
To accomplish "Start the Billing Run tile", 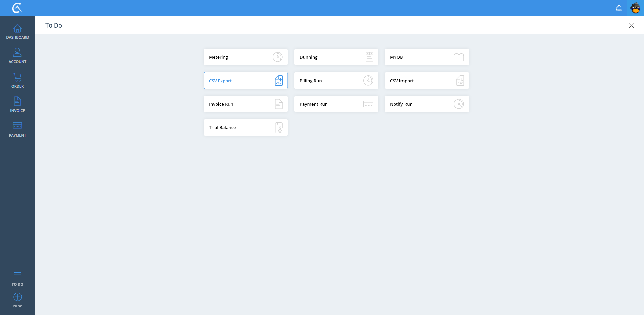I will point(336,81).
